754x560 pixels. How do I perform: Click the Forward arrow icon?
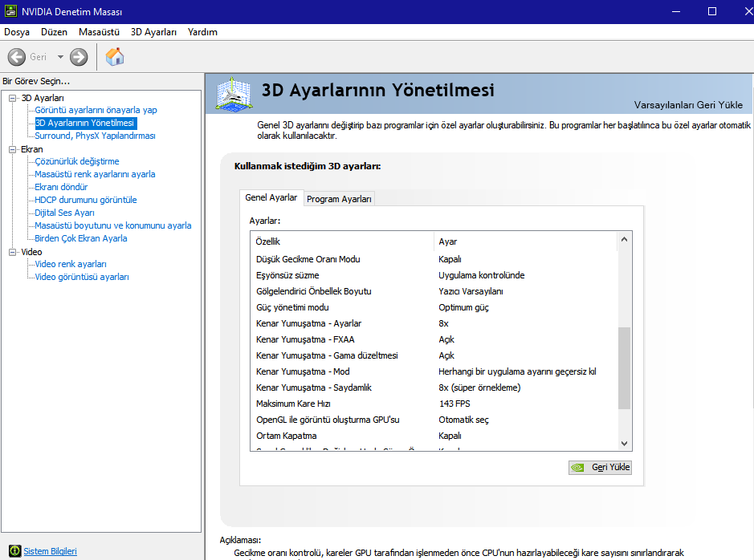[79, 57]
